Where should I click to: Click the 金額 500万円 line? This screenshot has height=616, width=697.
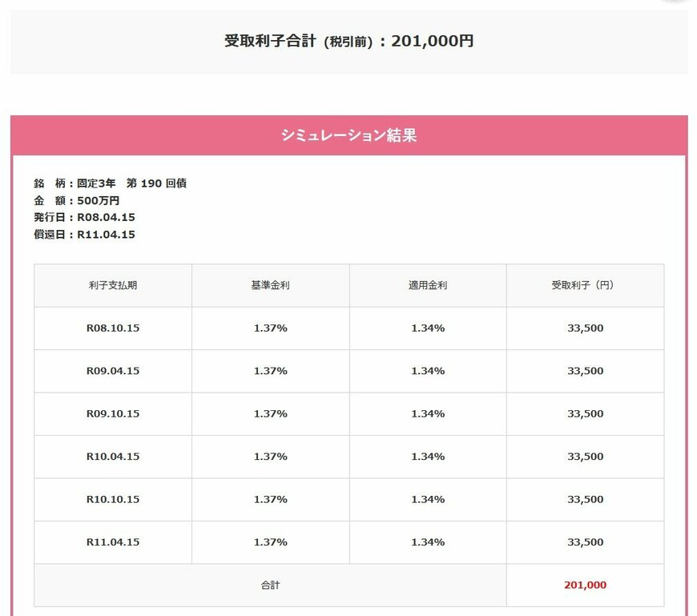point(77,200)
